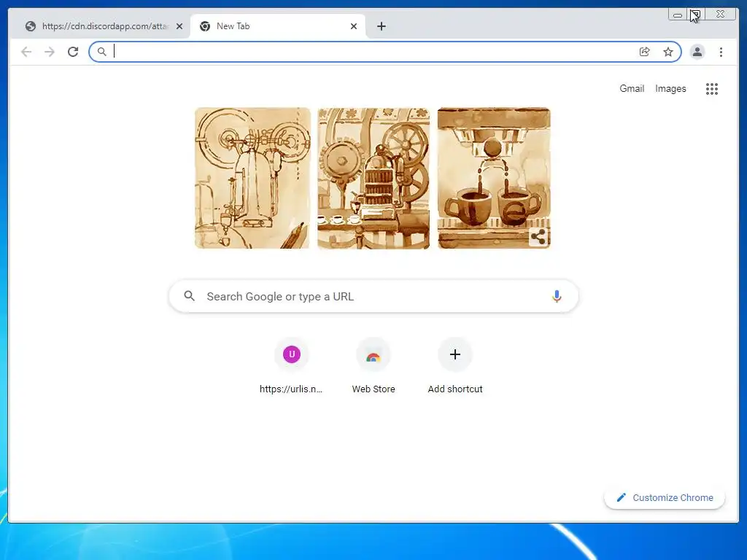747x560 pixels.
Task: Open Google Images link
Action: [670, 88]
